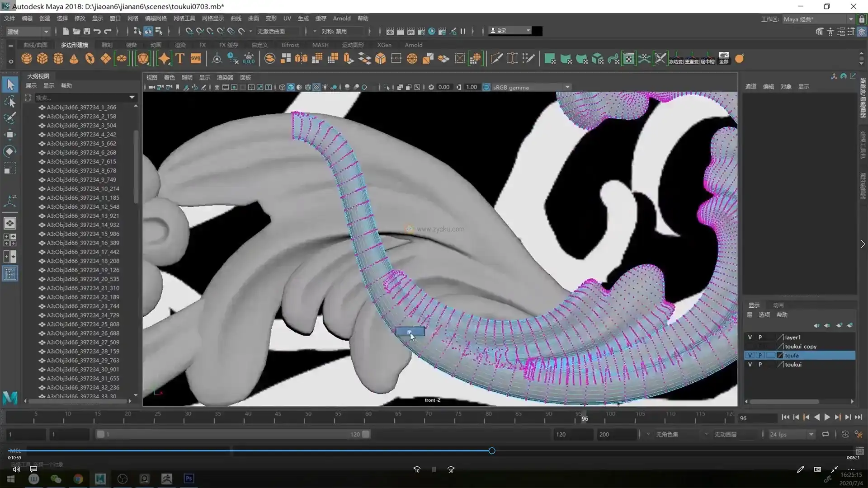Click the SVG import shelf icon
Screen dimensions: 868x488
[196, 59]
